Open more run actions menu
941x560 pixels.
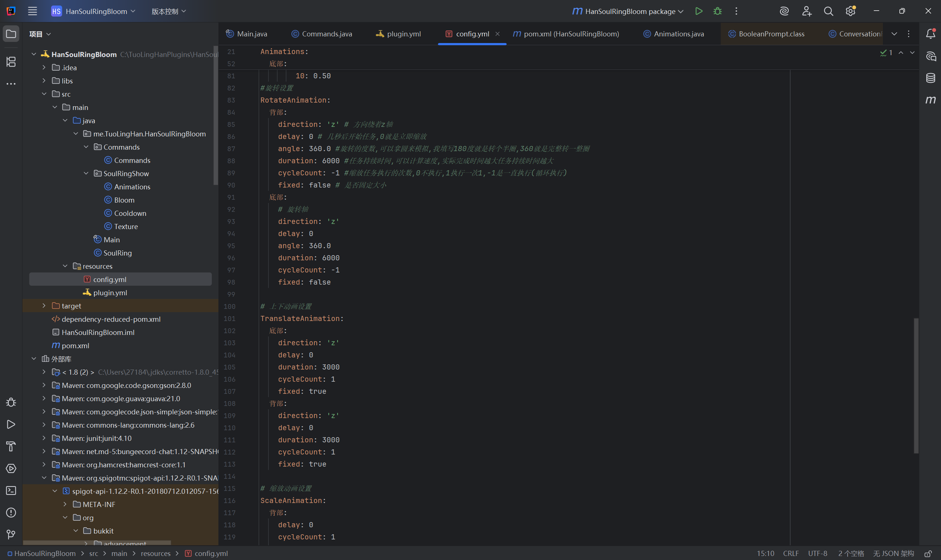point(736,11)
